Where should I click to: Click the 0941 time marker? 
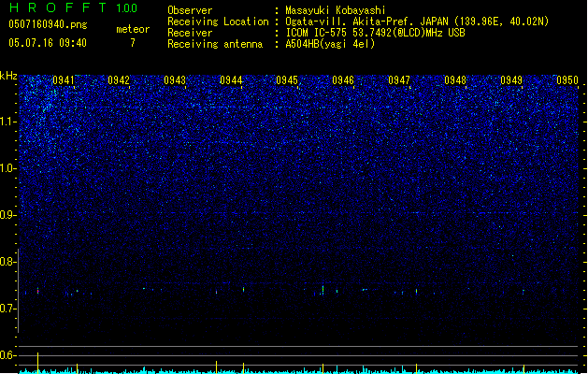(x=64, y=80)
